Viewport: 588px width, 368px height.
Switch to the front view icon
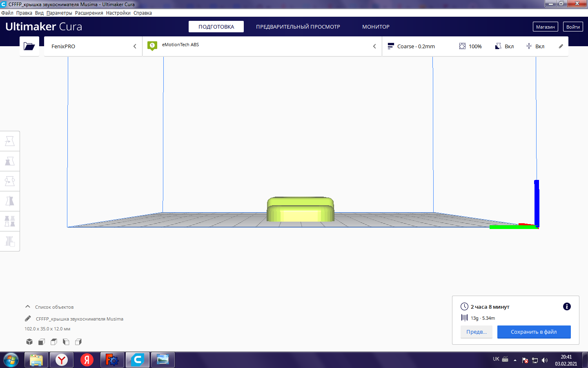42,342
